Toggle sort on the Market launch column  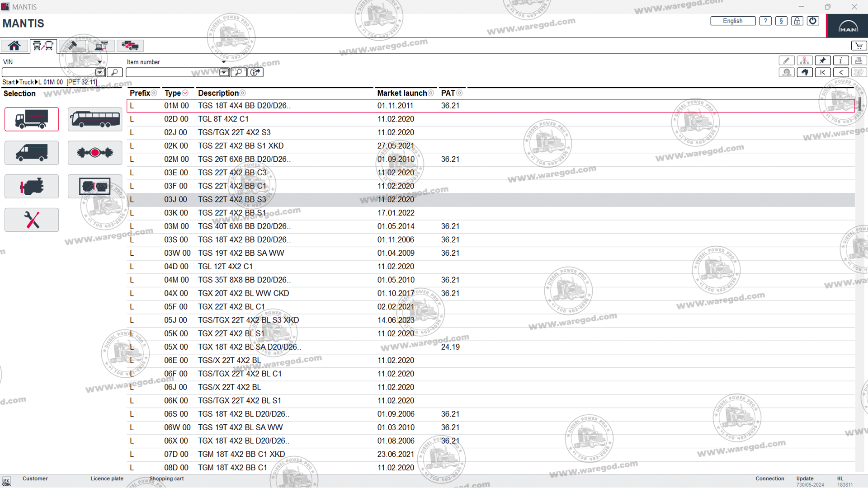click(x=431, y=93)
